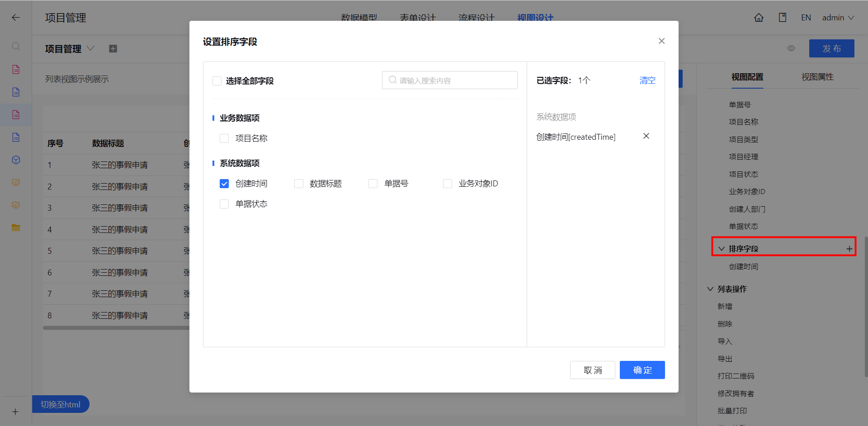Screen dimensions: 868x426
Task: Select 导入 under 列表操作
Action: (725, 341)
